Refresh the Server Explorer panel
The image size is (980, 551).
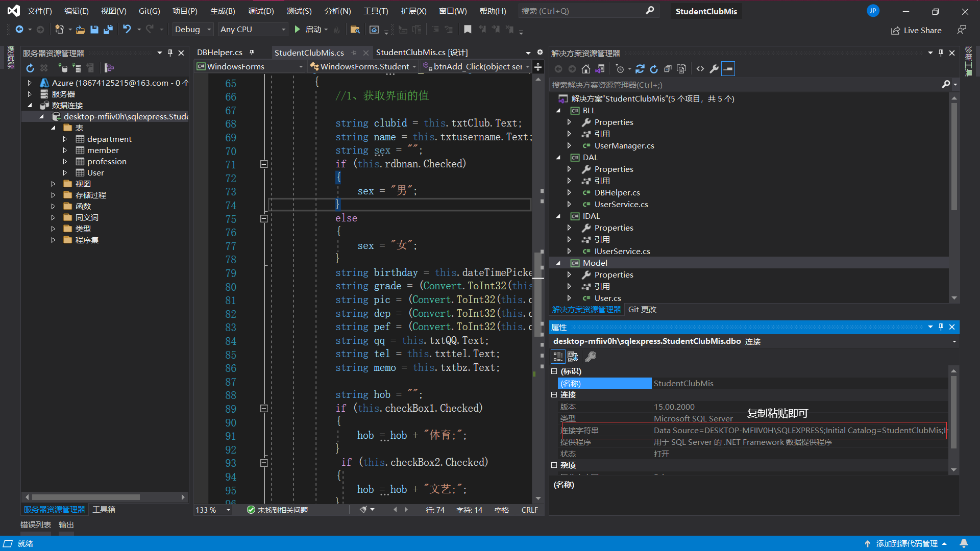point(30,68)
